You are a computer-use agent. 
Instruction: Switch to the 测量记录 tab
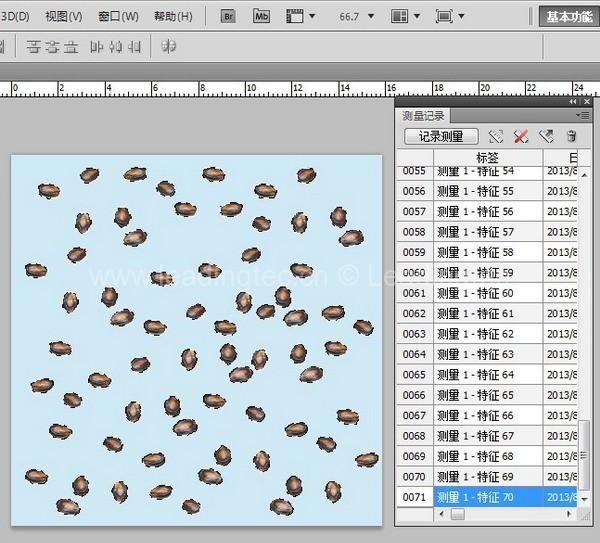click(x=424, y=116)
